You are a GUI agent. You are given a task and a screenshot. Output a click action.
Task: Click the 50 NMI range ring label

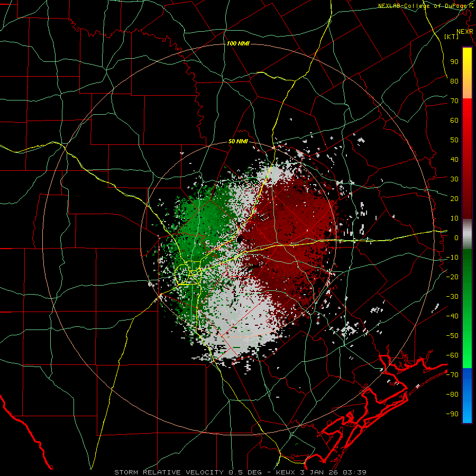coord(238,141)
